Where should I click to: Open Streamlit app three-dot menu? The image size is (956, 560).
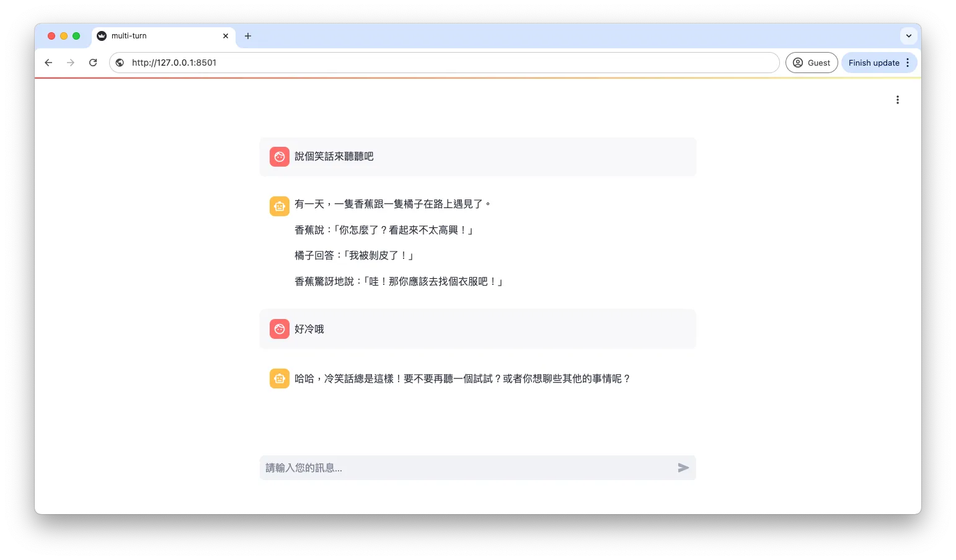point(897,100)
